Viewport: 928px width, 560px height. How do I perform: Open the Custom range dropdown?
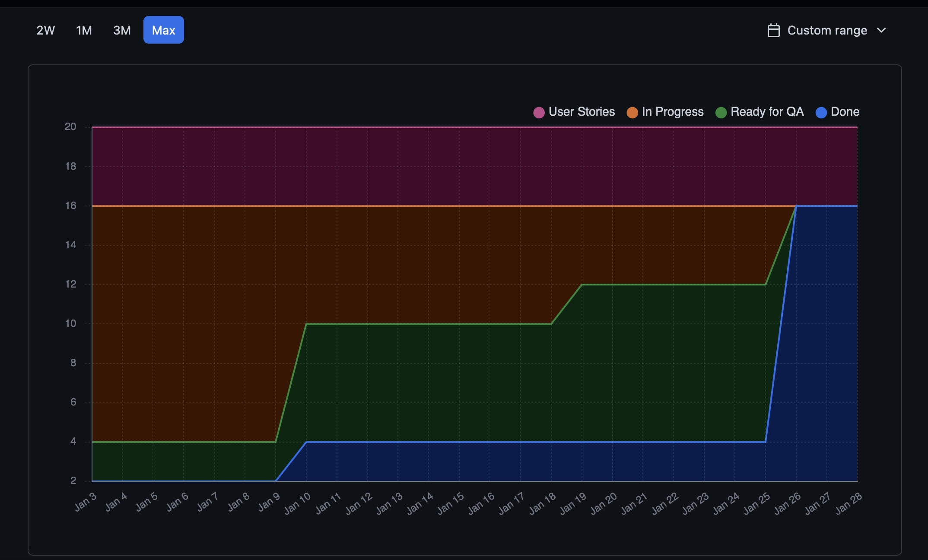[827, 30]
